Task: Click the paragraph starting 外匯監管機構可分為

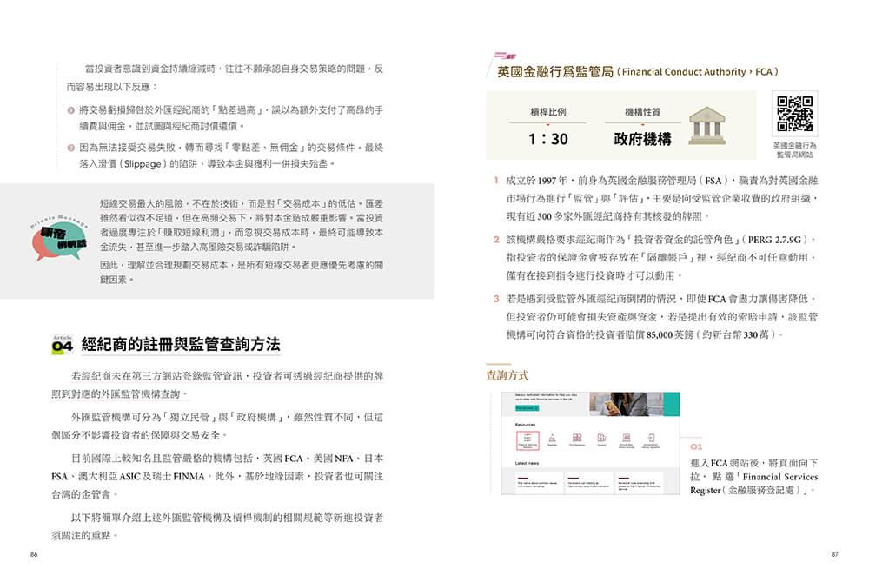Action: pos(217,426)
